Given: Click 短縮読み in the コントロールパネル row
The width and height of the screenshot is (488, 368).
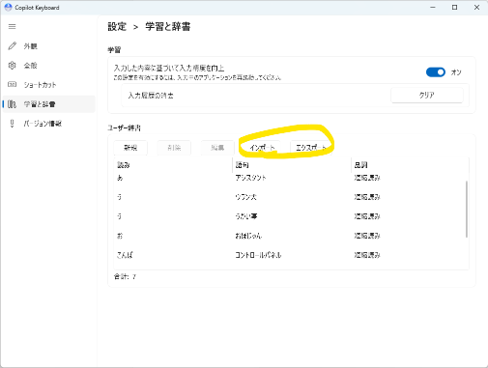Looking at the screenshot, I should (x=367, y=255).
